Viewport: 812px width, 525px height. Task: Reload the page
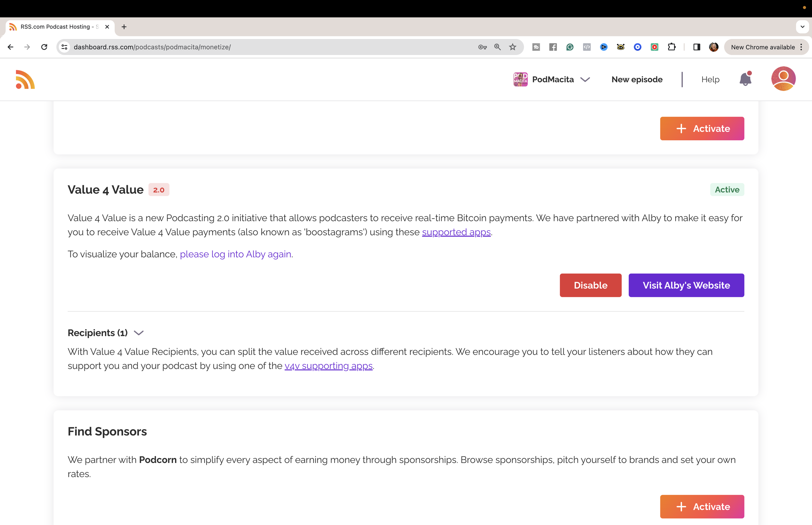(44, 47)
